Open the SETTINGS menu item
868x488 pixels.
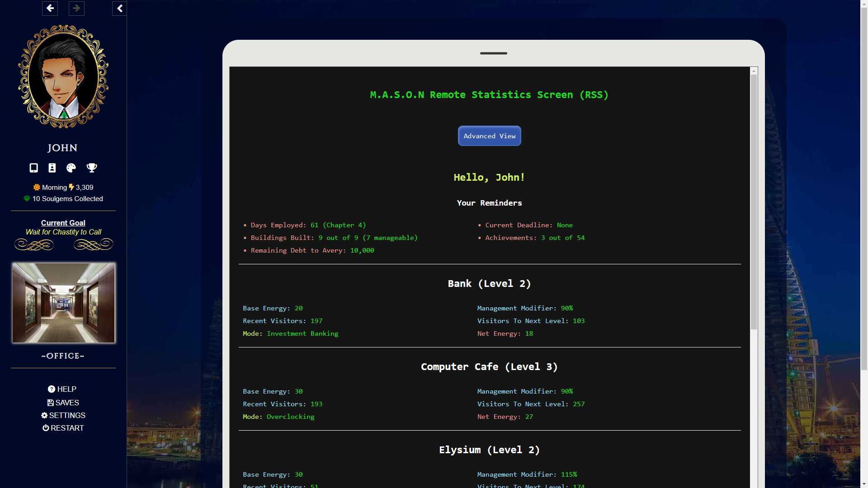pos(63,415)
